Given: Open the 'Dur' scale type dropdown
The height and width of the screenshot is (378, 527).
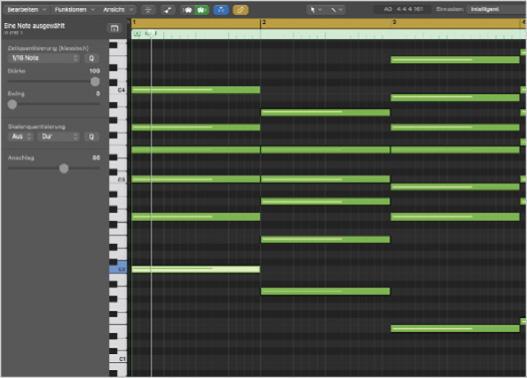Looking at the screenshot, I should (x=59, y=137).
